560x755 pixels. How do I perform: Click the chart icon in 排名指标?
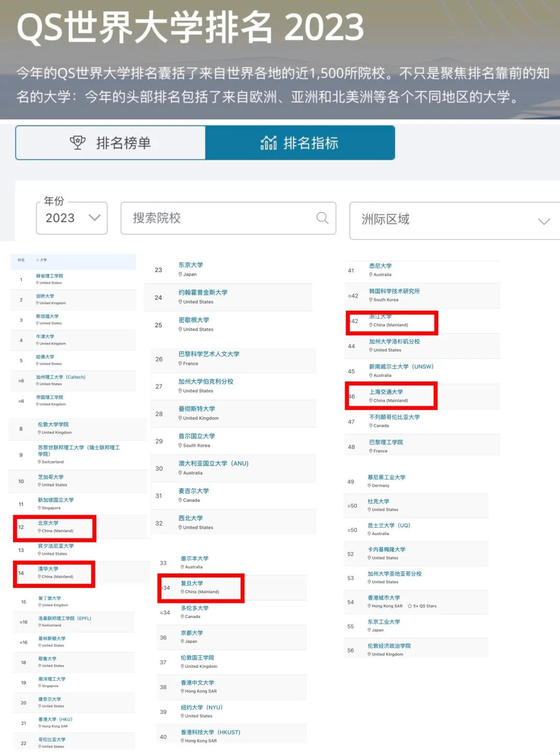point(269,143)
